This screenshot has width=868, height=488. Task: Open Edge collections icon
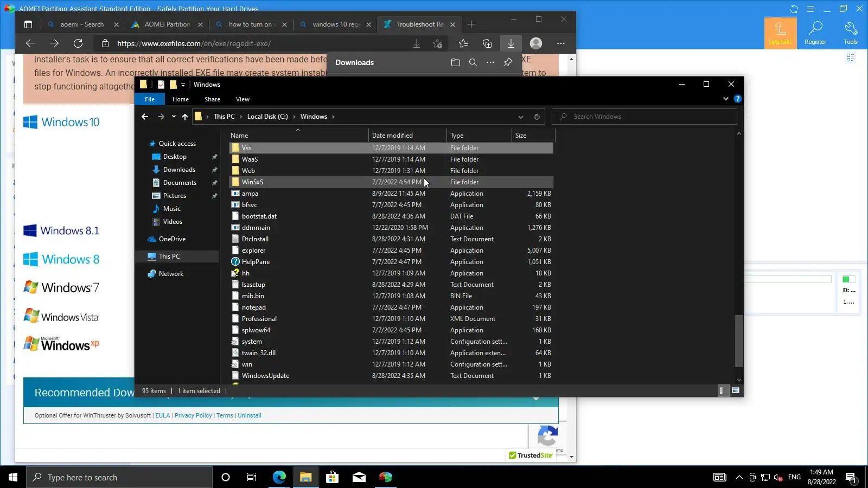pyautogui.click(x=487, y=43)
